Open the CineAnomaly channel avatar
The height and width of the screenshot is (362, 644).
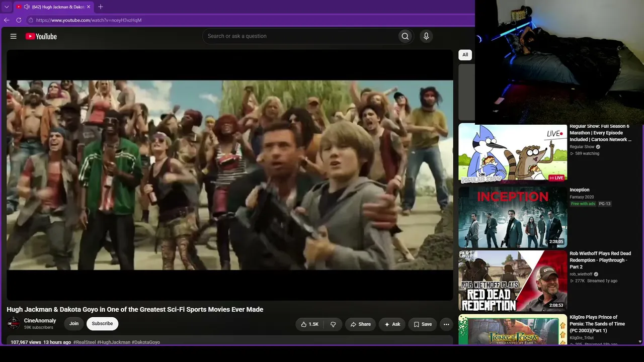coord(14,323)
